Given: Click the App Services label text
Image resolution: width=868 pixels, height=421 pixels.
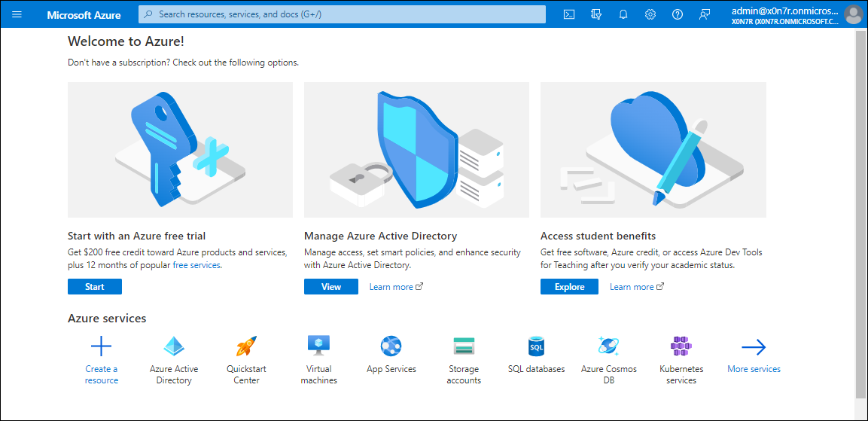Looking at the screenshot, I should pyautogui.click(x=391, y=369).
